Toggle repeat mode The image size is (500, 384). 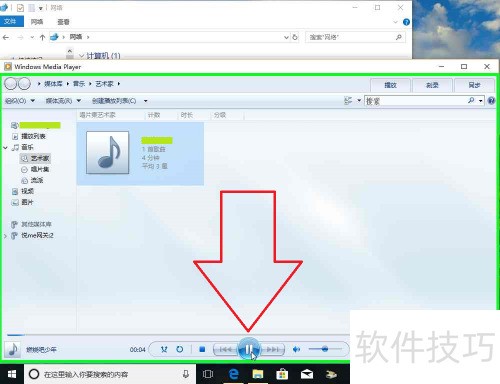(x=180, y=349)
